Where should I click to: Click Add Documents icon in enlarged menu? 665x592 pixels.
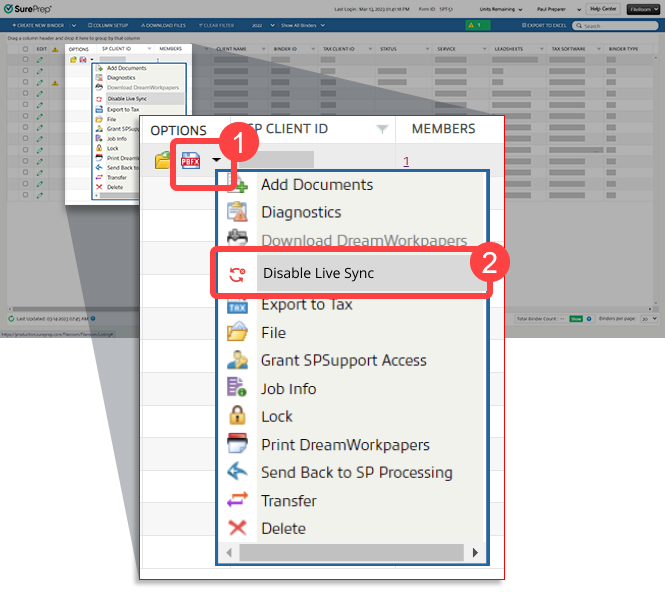[x=238, y=184]
